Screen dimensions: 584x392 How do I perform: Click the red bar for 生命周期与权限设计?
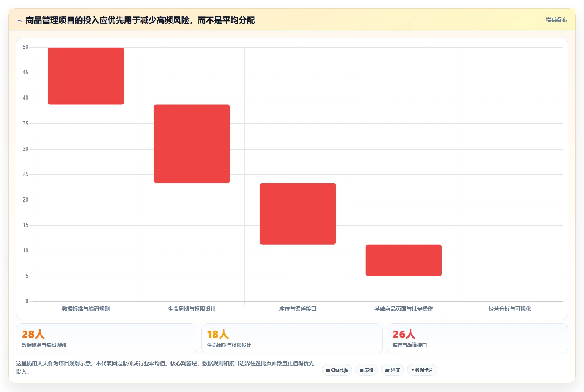tap(192, 144)
